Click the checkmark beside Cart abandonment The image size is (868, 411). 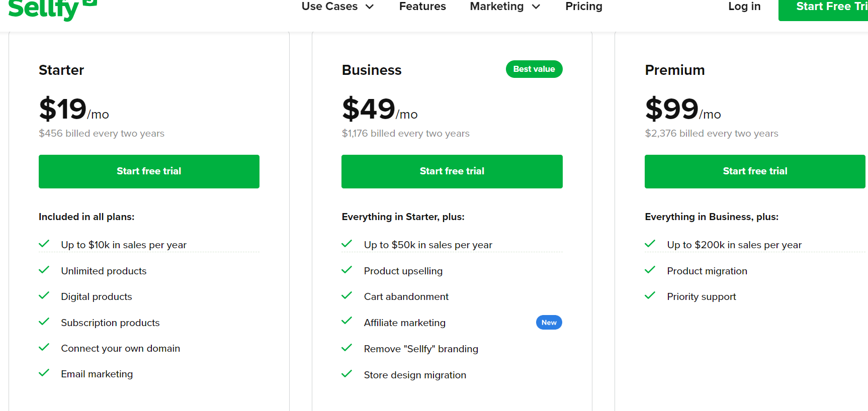[346, 295]
